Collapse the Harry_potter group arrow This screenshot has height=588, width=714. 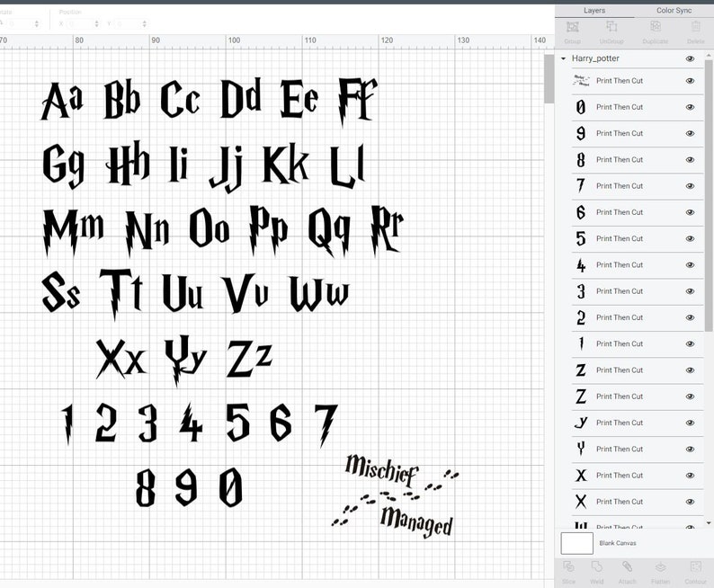[x=563, y=58]
